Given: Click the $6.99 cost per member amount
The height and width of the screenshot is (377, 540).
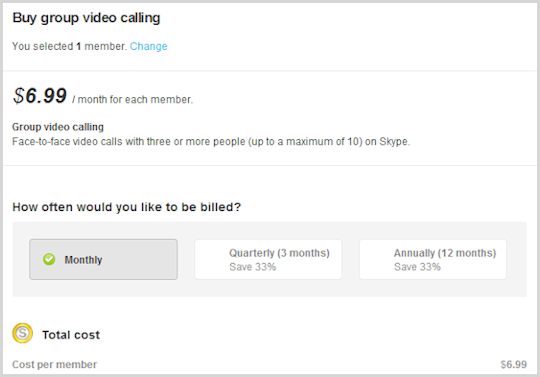Looking at the screenshot, I should (513, 364).
